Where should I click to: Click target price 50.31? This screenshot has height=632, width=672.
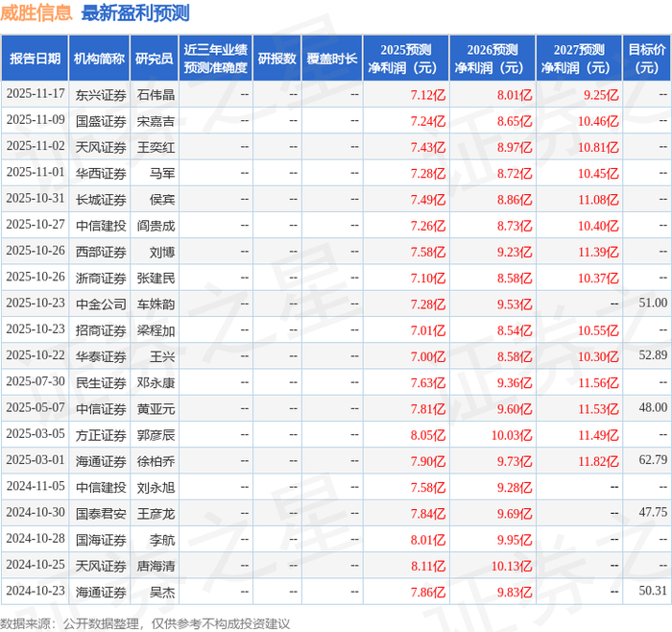(653, 591)
